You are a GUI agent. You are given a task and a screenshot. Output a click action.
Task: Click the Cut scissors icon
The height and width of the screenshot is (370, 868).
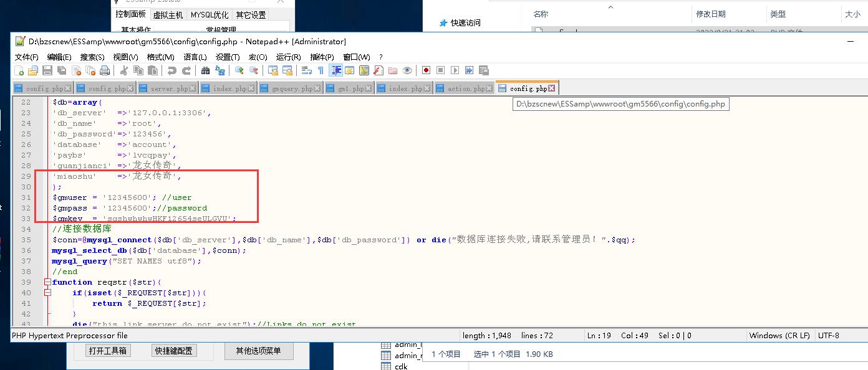click(124, 70)
